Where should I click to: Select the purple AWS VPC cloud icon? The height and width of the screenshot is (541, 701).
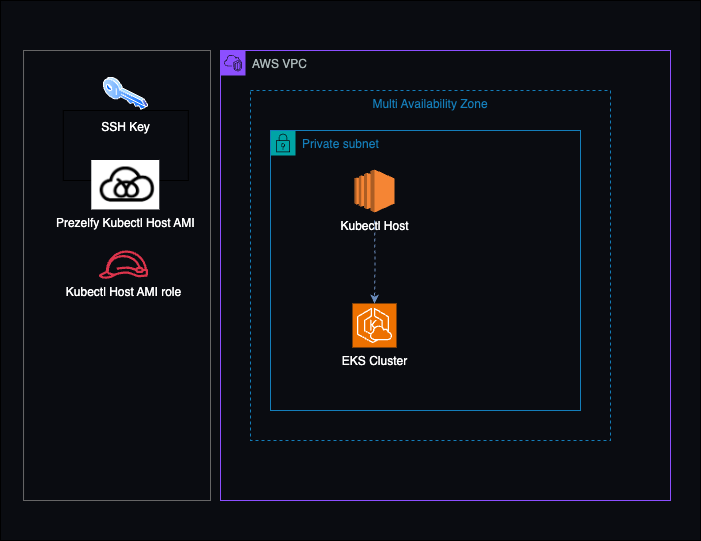[x=233, y=63]
